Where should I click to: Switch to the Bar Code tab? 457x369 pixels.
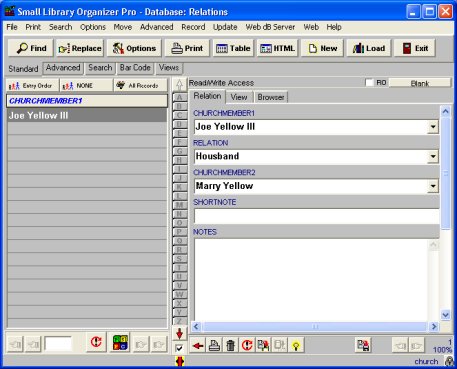pos(135,68)
